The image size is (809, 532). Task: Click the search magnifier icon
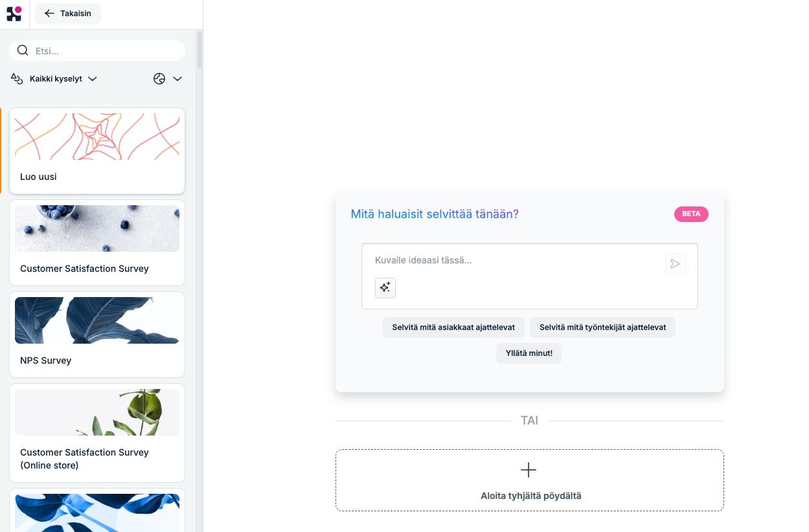tap(23, 50)
